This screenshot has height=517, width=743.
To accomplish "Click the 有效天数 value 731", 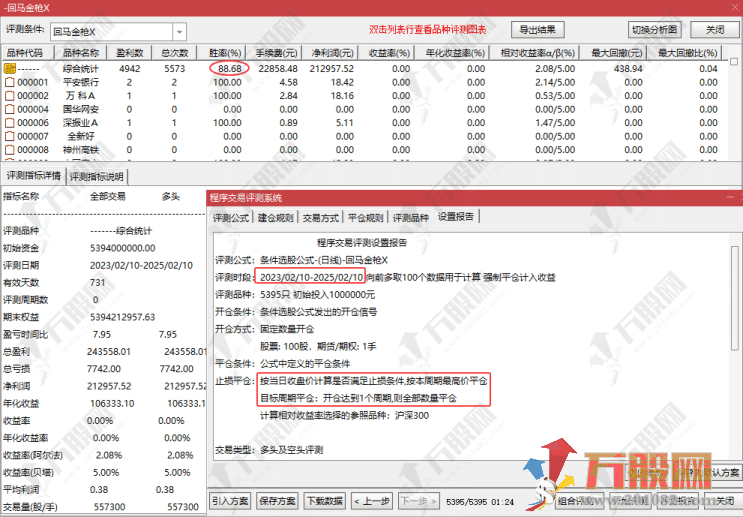I will pos(98,283).
